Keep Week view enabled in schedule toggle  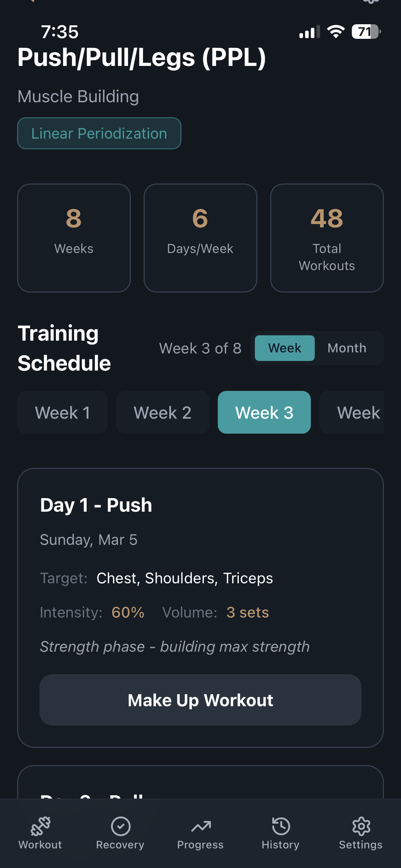[284, 348]
